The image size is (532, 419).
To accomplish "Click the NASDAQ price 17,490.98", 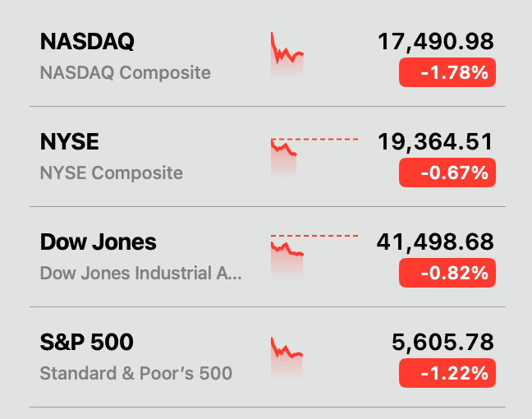I will [435, 42].
